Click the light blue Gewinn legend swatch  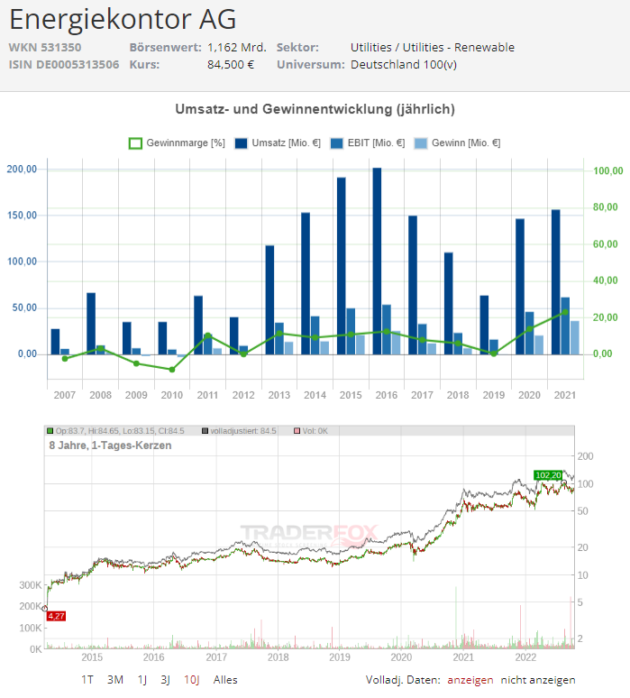[x=421, y=143]
